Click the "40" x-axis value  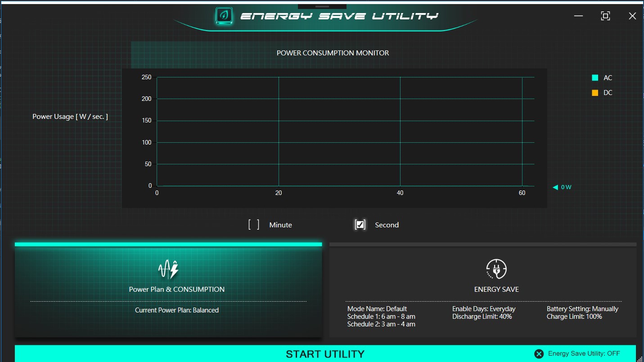click(x=400, y=193)
